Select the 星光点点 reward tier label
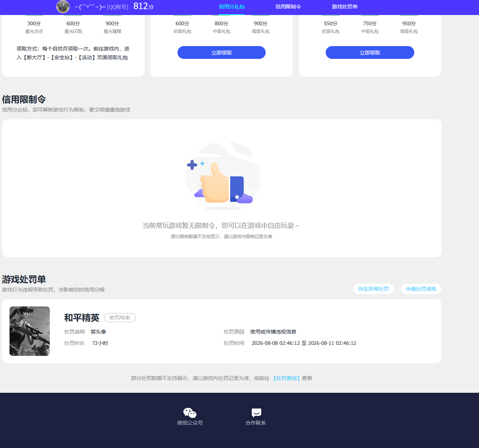 point(34,31)
